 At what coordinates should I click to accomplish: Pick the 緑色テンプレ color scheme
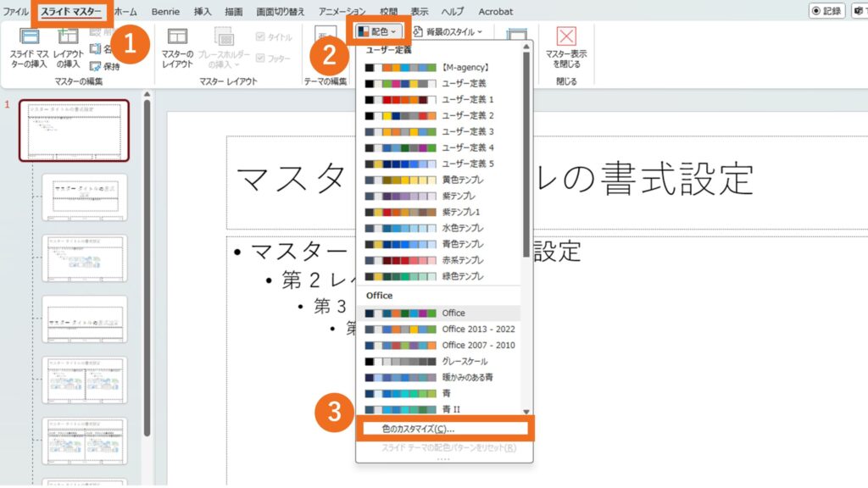439,276
